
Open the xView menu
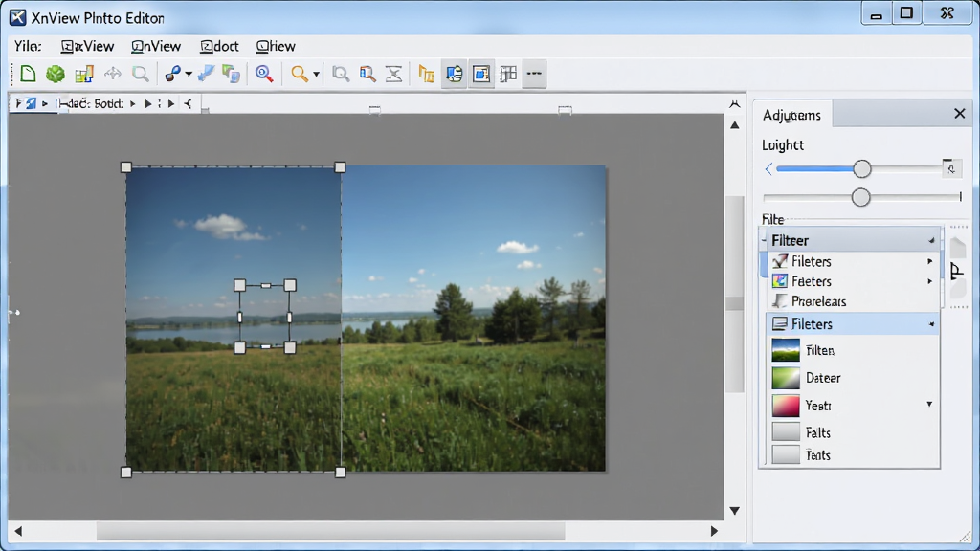coord(87,46)
